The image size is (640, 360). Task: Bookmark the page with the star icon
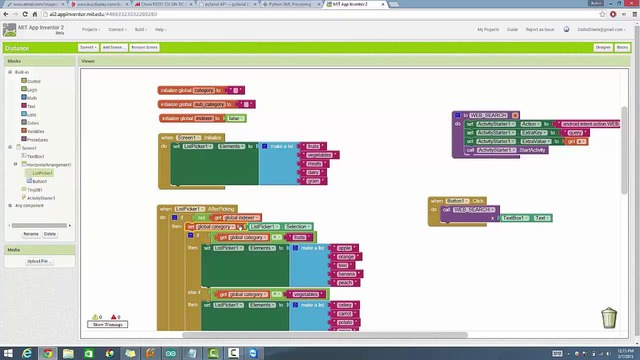tap(602, 14)
